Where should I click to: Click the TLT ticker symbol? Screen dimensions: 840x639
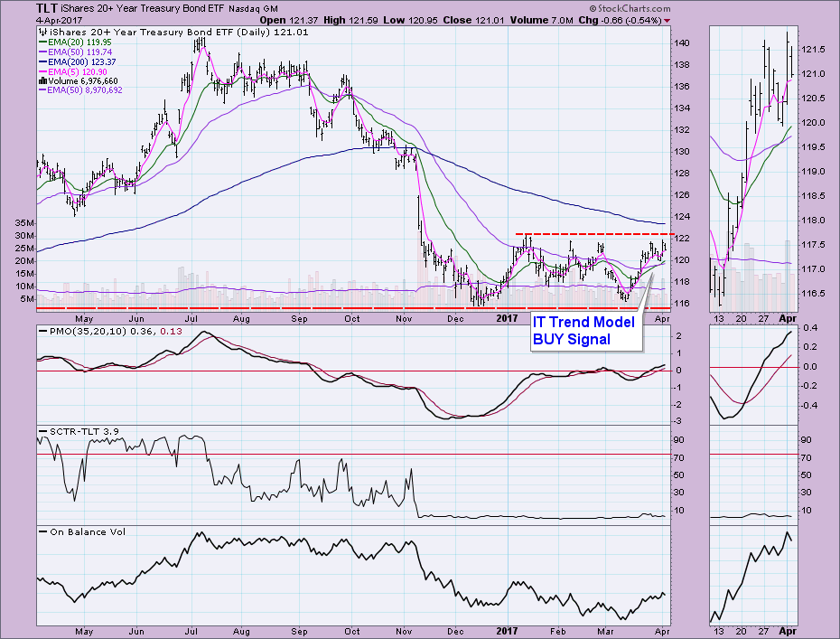click(48, 7)
